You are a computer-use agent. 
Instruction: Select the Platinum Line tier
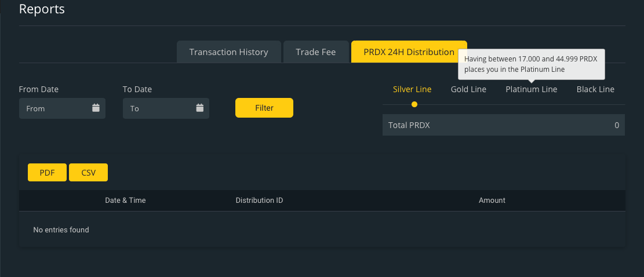click(x=532, y=89)
